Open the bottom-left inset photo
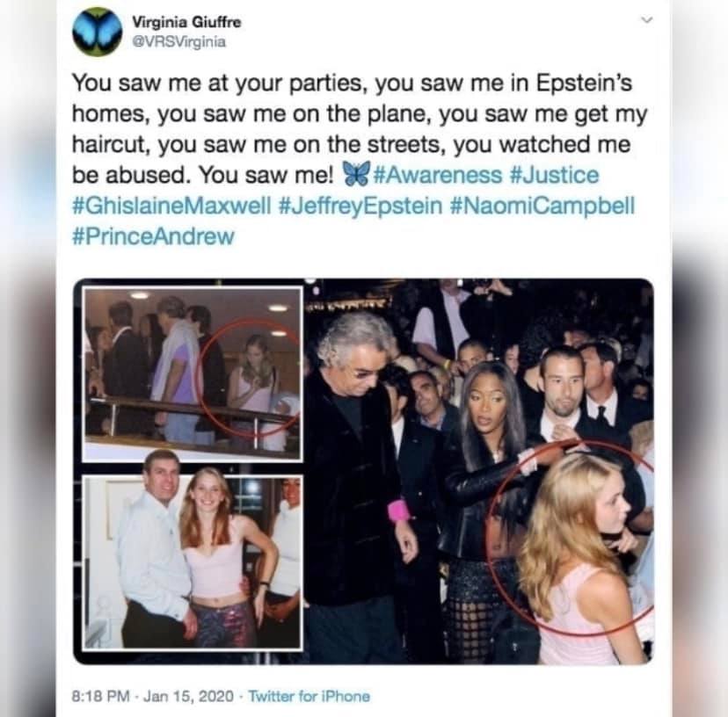Image resolution: width=728 pixels, height=717 pixels. click(x=193, y=561)
